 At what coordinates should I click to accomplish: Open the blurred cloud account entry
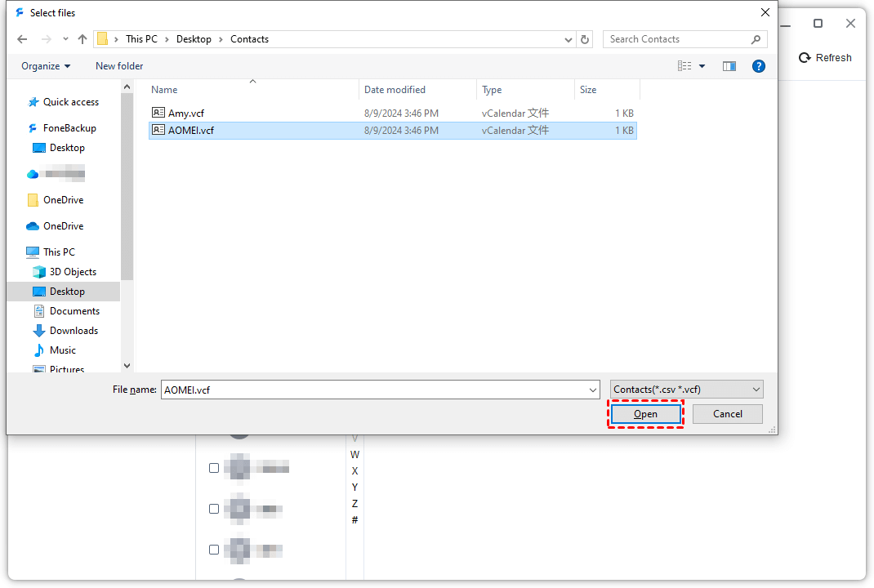point(56,173)
